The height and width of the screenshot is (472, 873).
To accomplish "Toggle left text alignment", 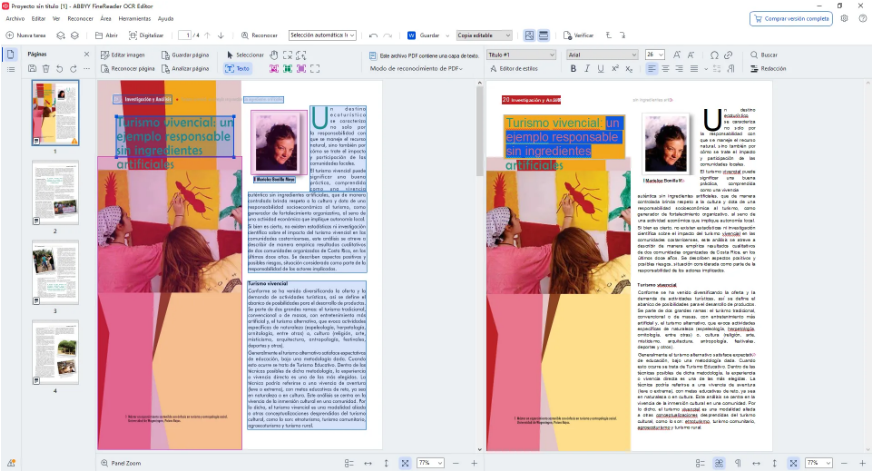I will pos(651,69).
